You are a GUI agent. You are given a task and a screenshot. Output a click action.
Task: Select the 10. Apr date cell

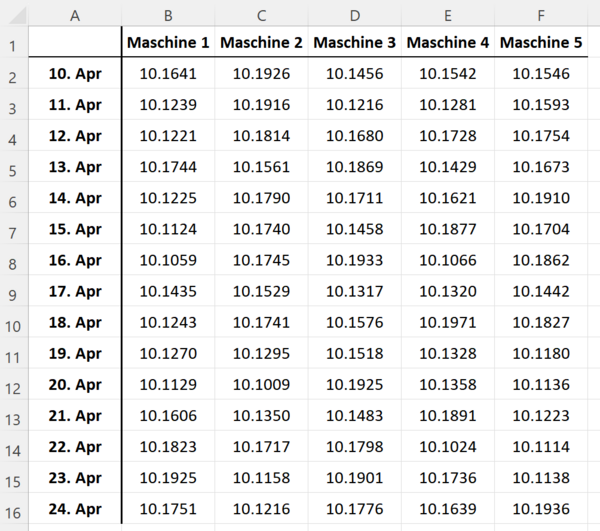coord(75,73)
